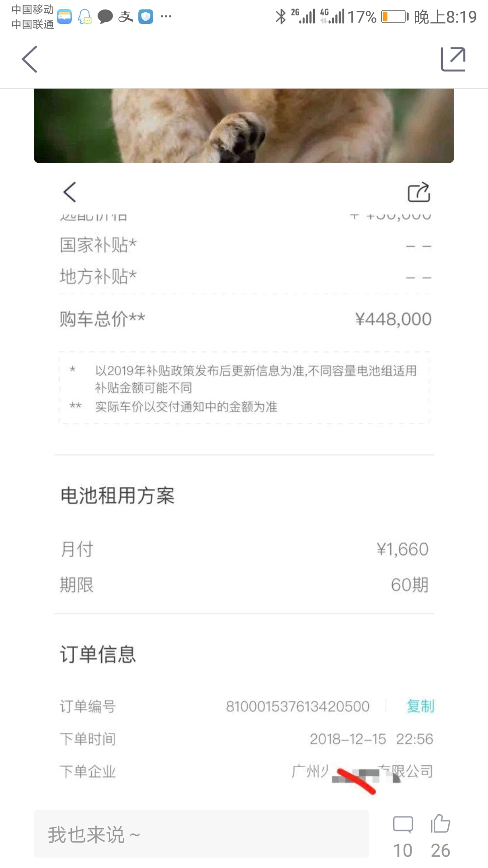Tap the 购车总价 ¥448,000 row

click(245, 319)
